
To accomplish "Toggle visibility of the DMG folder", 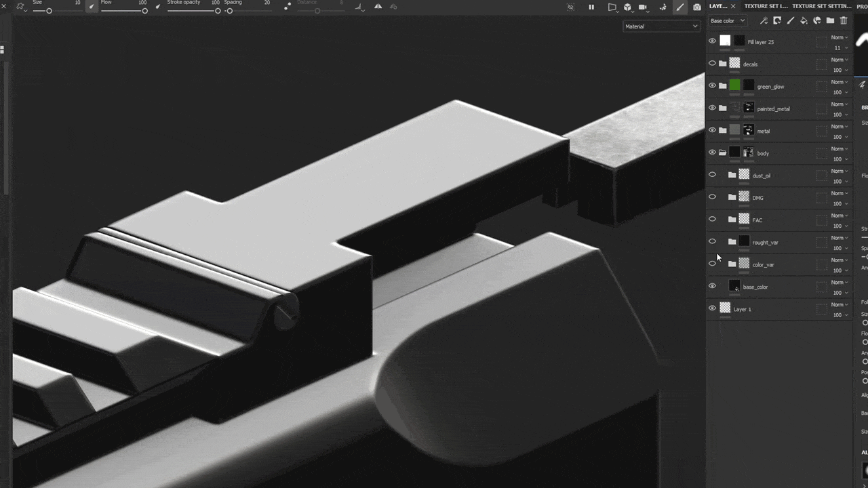I will [x=712, y=197].
